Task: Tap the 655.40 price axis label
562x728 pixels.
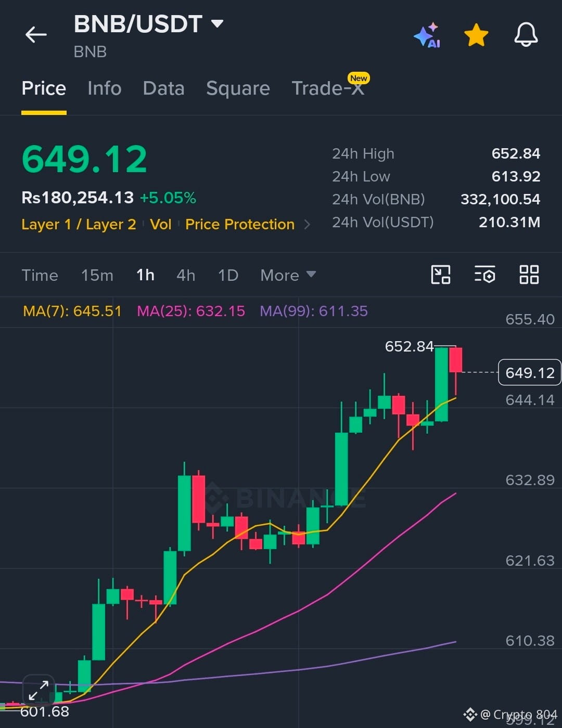Action: tap(530, 319)
